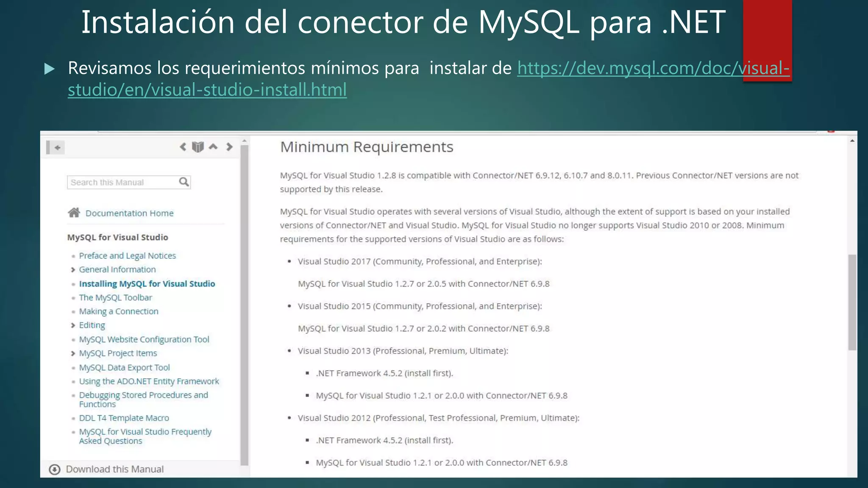The image size is (868, 488).
Task: Click the sidebar vertical scrollbar
Action: pyautogui.click(x=245, y=305)
